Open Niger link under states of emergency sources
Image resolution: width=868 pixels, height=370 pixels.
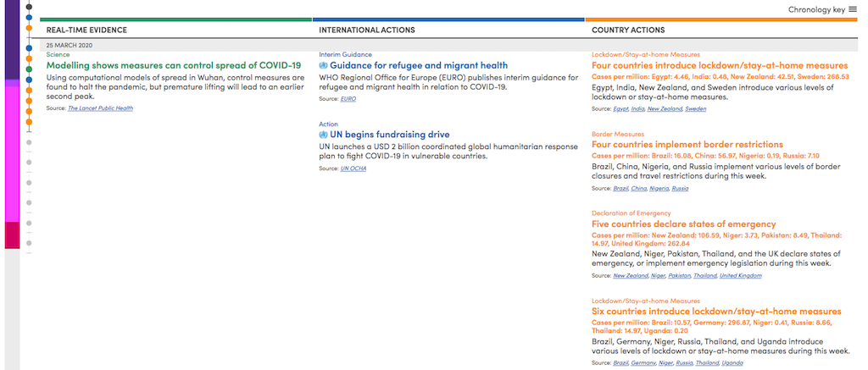658,275
